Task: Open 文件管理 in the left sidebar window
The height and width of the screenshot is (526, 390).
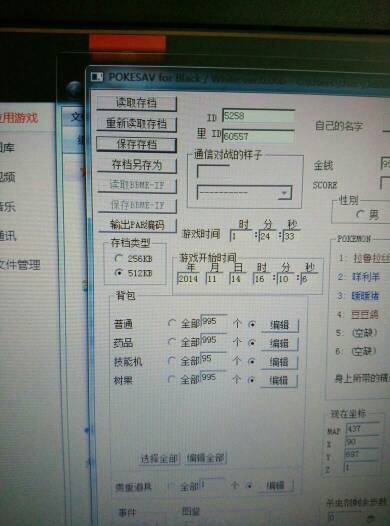Action: 19,265
